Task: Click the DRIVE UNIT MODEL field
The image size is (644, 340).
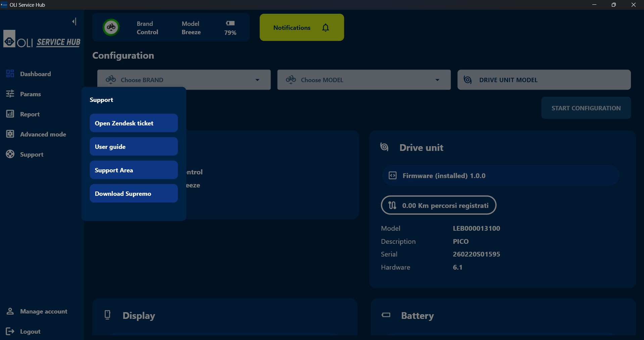Action: [544, 80]
